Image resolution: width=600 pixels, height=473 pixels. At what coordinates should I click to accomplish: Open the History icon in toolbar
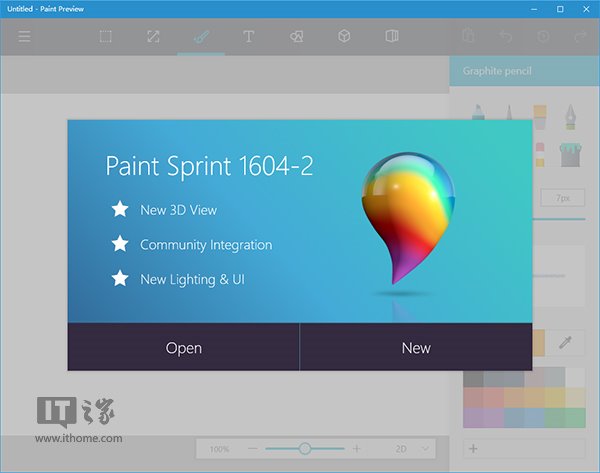click(x=543, y=36)
